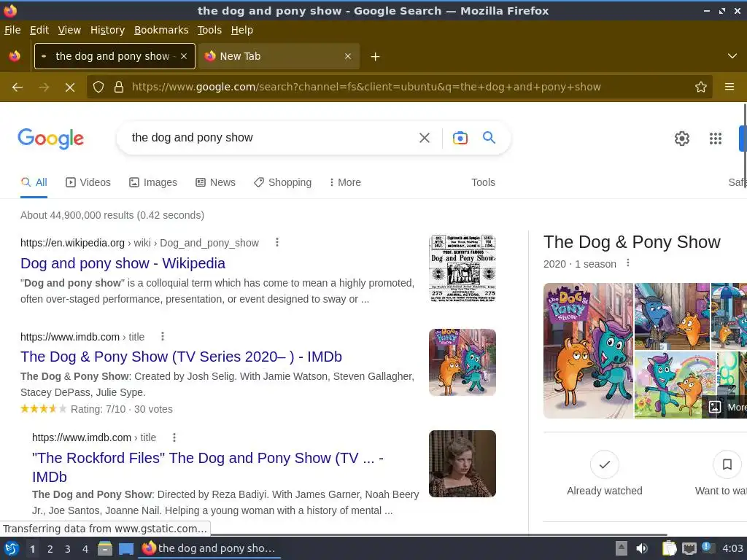Click the Firefox address bar URL
Image resolution: width=747 pixels, height=560 pixels.
pyautogui.click(x=366, y=87)
